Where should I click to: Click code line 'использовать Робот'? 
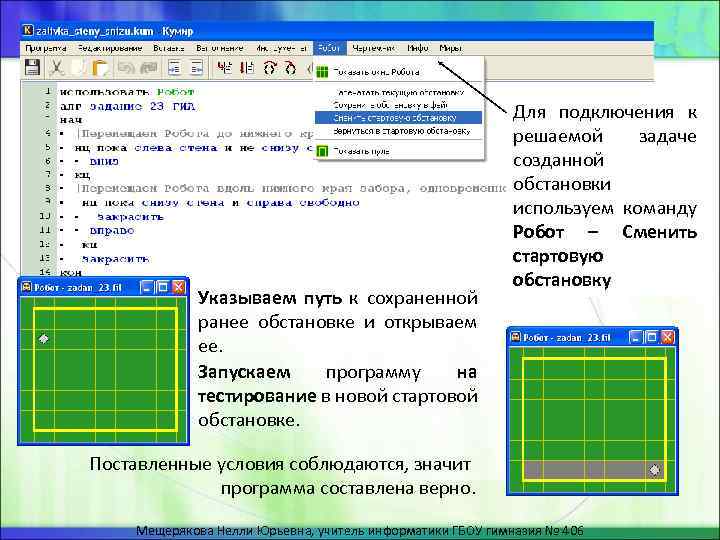(128, 92)
